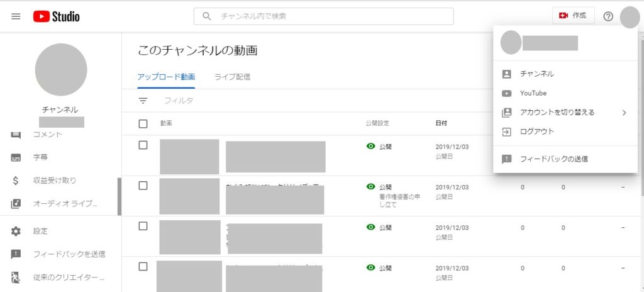
Task: Check the 著作権侵害の申し立て video row checkbox
Action: (x=143, y=186)
